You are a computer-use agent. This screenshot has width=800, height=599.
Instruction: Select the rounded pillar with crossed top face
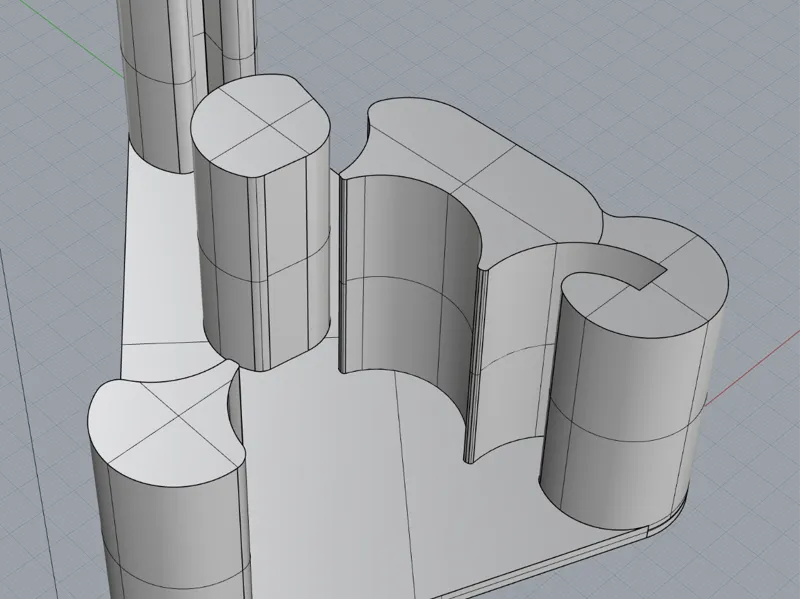pos(262,222)
